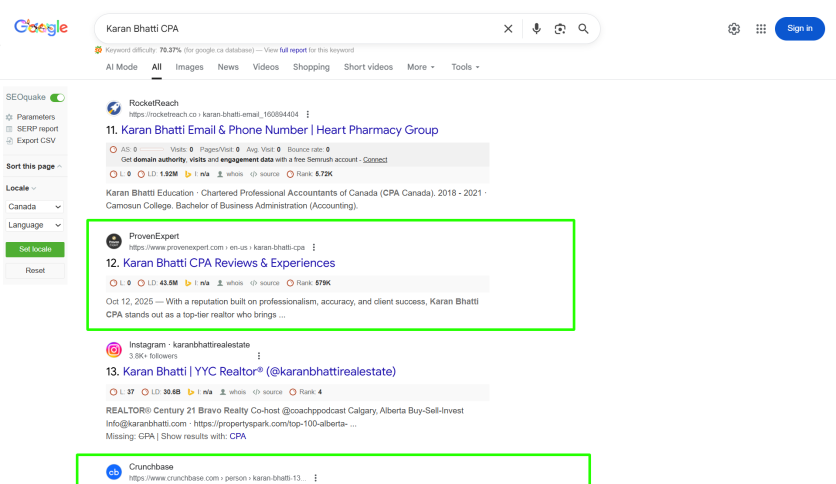Open more options for RocketReach result
The image size is (836, 484).
click(x=308, y=114)
